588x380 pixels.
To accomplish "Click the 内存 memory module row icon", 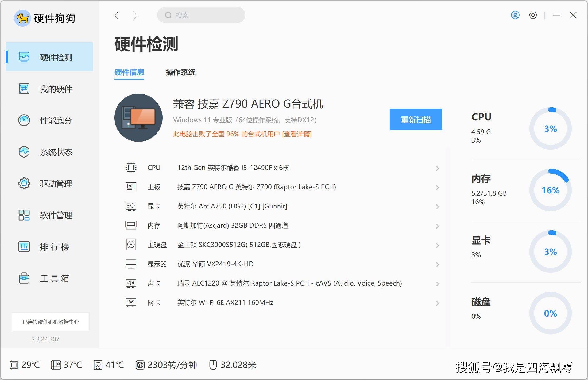I will pyautogui.click(x=131, y=225).
